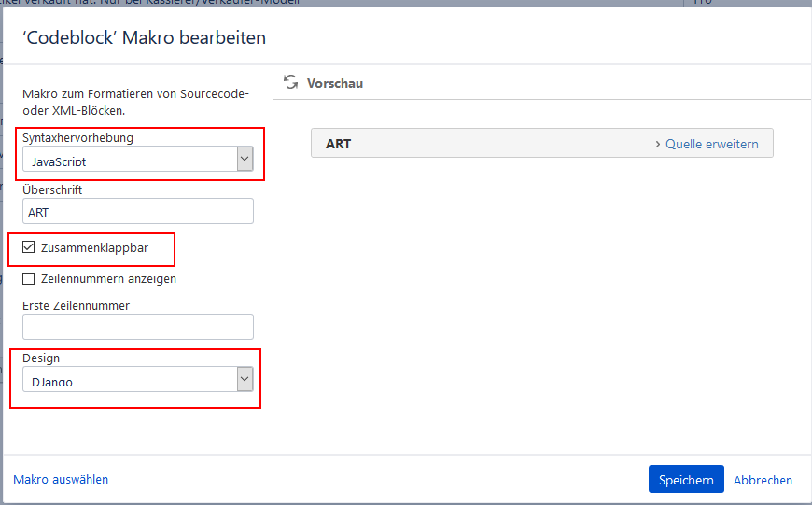Click the refresh preview icon beside Vorschau

tap(291, 82)
